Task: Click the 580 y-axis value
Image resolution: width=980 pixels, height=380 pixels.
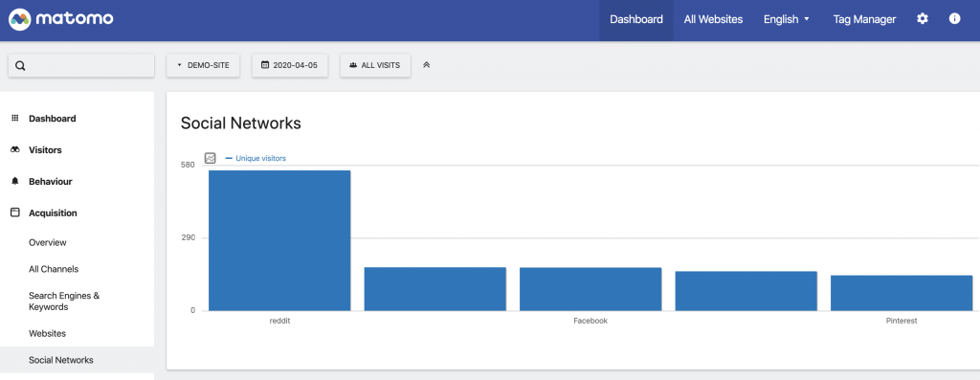Action: coord(188,165)
